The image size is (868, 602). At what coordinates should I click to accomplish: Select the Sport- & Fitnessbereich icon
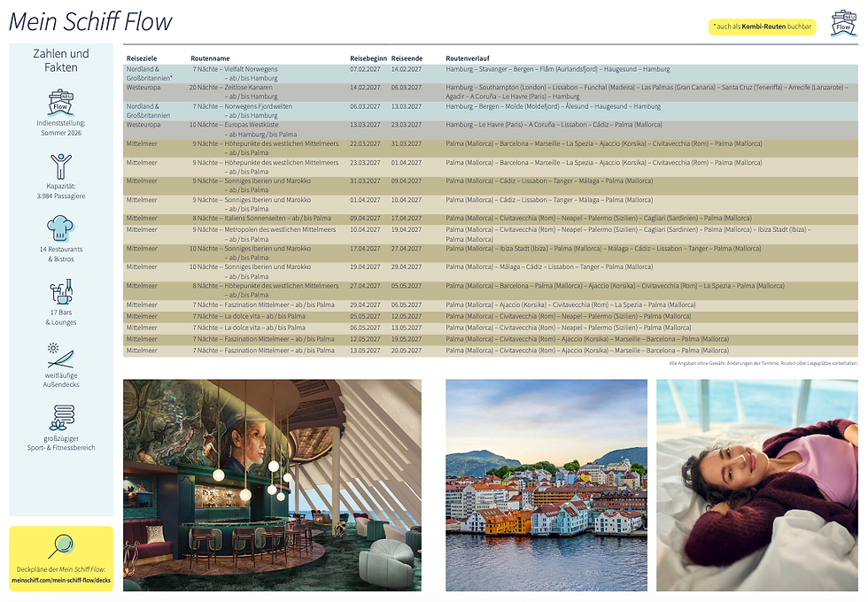pyautogui.click(x=62, y=416)
